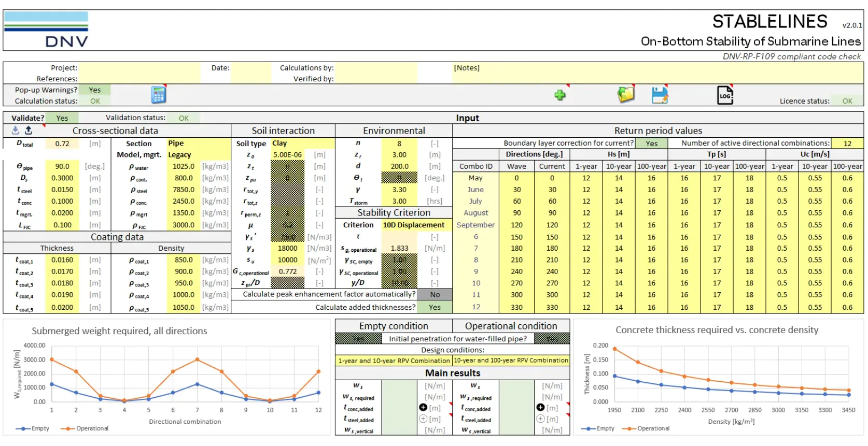This screenshot has width=868, height=446.
Task: Select the Submerged weight required chart
Action: click(x=166, y=377)
